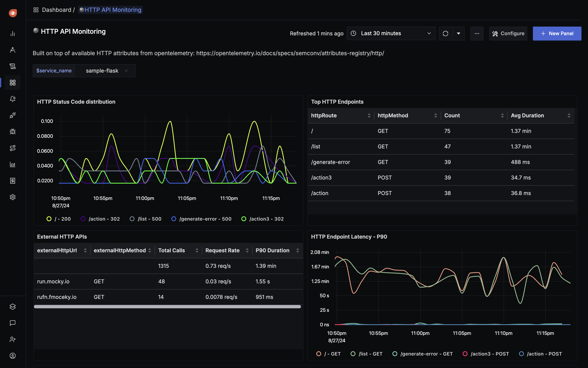Viewport: 588px width, 368px height.
Task: Sort by P90 Duration column arrows
Action: click(297, 250)
